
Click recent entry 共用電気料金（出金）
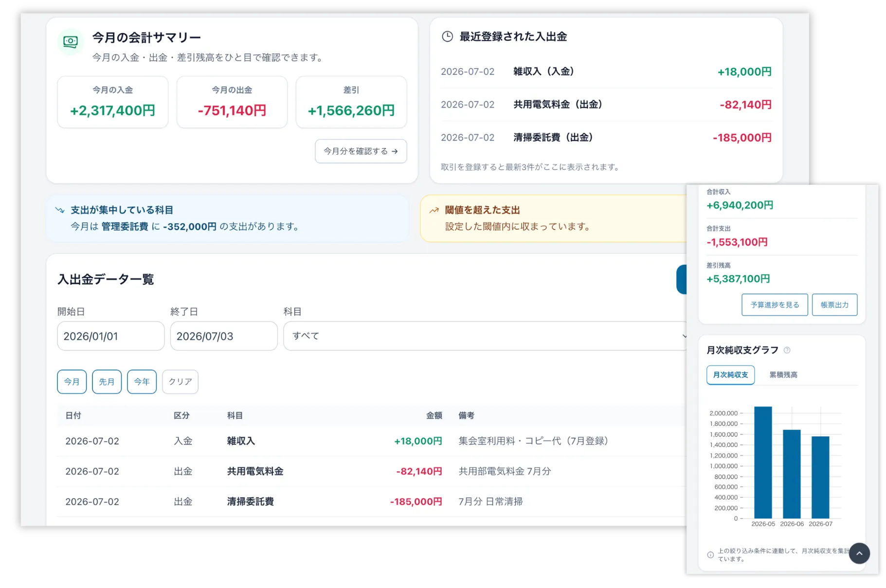point(606,105)
